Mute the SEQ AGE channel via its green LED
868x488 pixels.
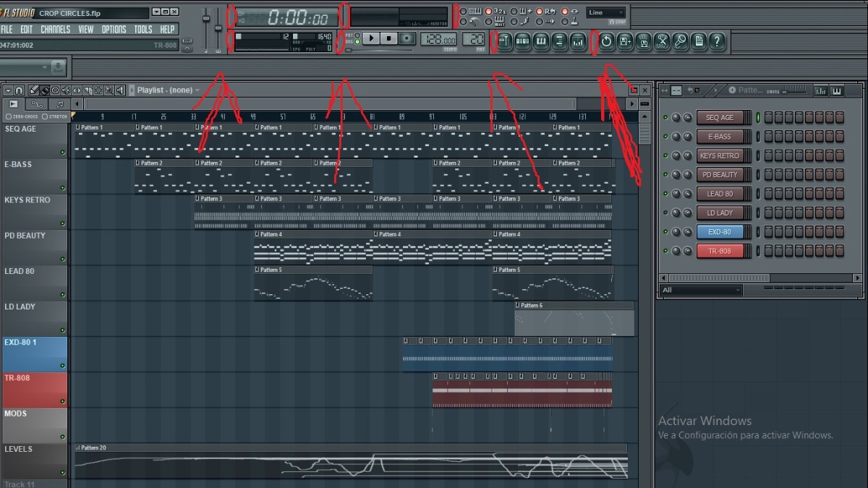coord(665,118)
